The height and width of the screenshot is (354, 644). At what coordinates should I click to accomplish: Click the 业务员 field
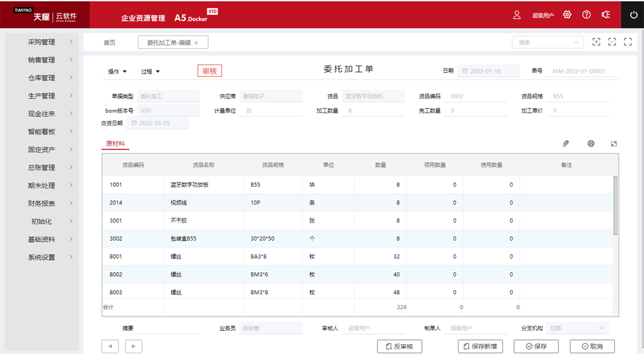(x=270, y=328)
